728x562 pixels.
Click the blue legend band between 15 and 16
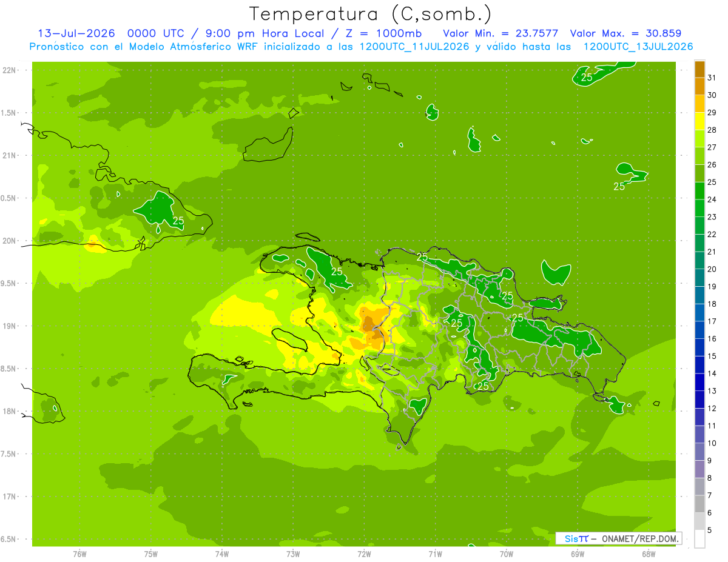(x=699, y=347)
